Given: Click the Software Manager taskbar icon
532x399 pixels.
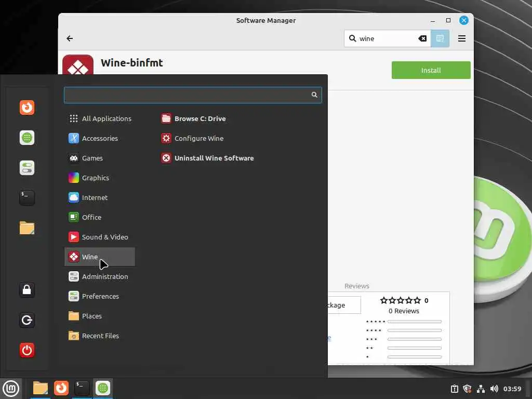Looking at the screenshot, I should [103, 388].
